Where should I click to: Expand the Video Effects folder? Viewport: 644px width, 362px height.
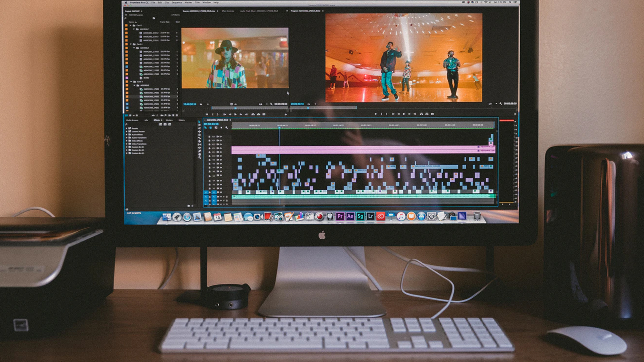tap(127, 141)
